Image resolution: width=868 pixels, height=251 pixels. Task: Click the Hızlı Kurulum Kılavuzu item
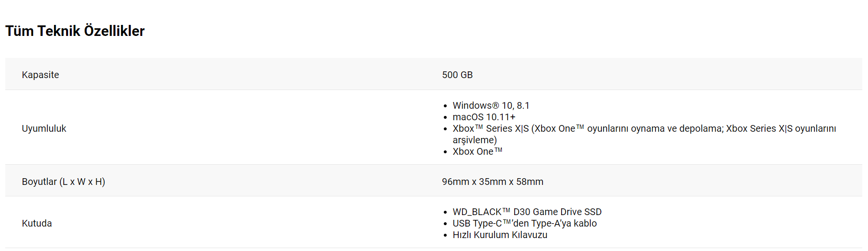pyautogui.click(x=500, y=235)
